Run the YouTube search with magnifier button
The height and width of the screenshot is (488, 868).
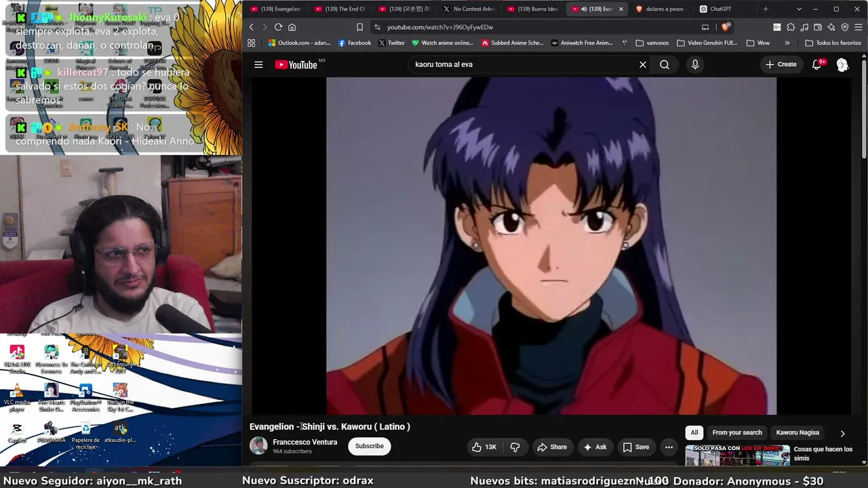(x=665, y=64)
